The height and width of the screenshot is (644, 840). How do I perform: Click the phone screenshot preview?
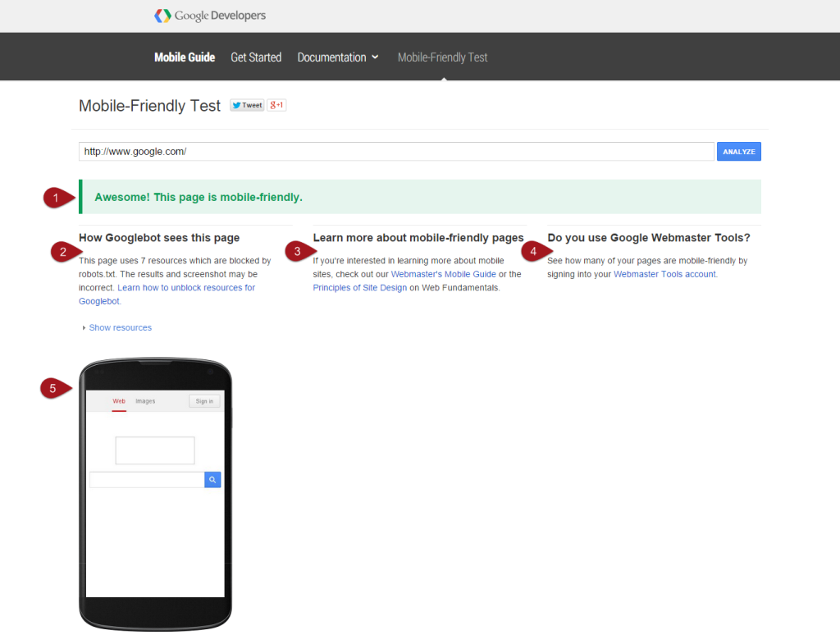coord(155,494)
